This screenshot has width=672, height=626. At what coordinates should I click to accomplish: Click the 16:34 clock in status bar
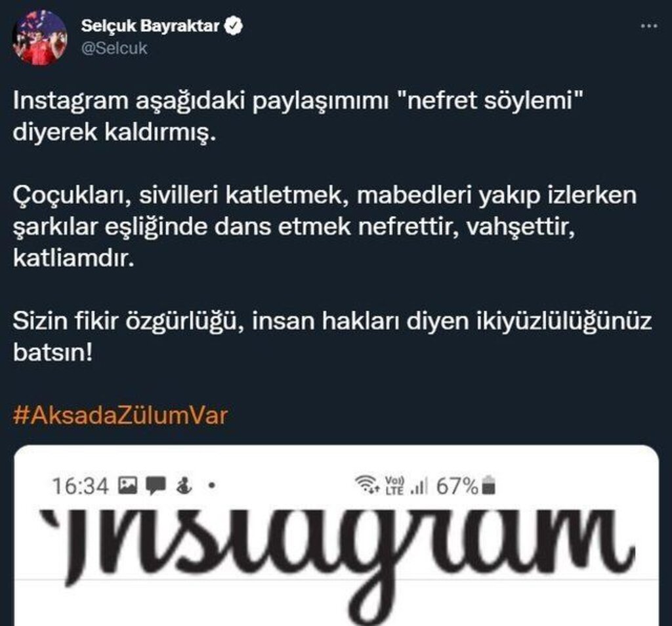(80, 486)
